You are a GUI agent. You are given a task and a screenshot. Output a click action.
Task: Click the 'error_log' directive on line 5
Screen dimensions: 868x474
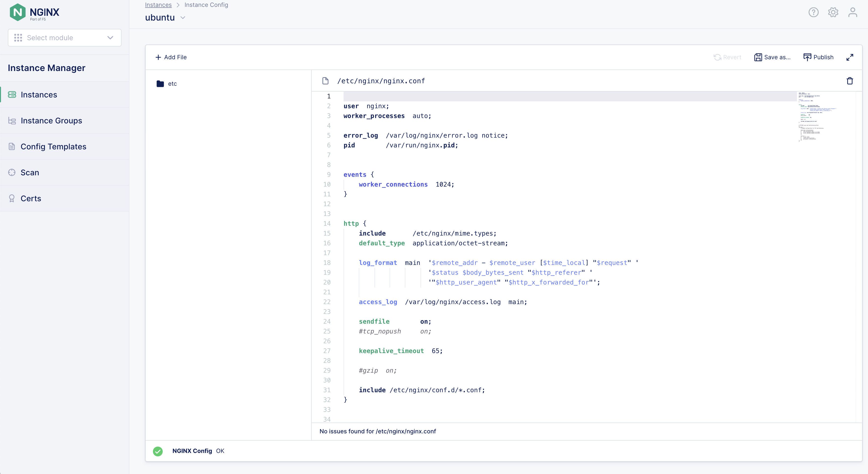(360, 135)
